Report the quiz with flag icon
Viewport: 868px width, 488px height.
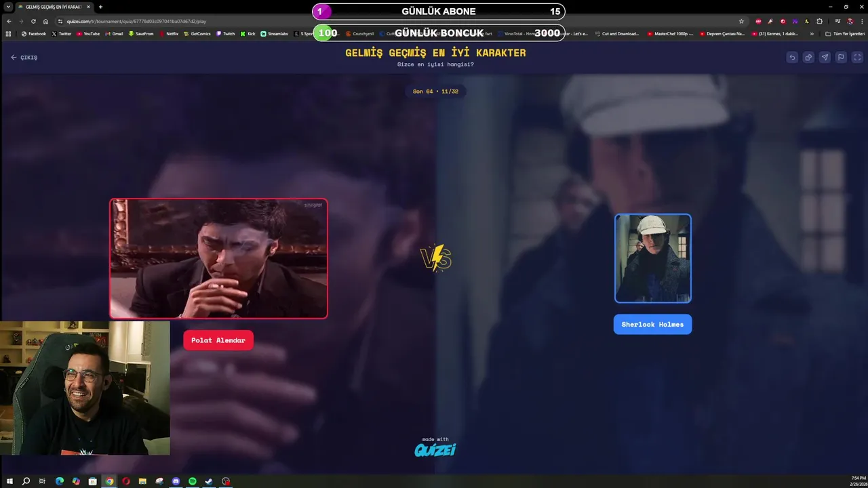(x=841, y=58)
